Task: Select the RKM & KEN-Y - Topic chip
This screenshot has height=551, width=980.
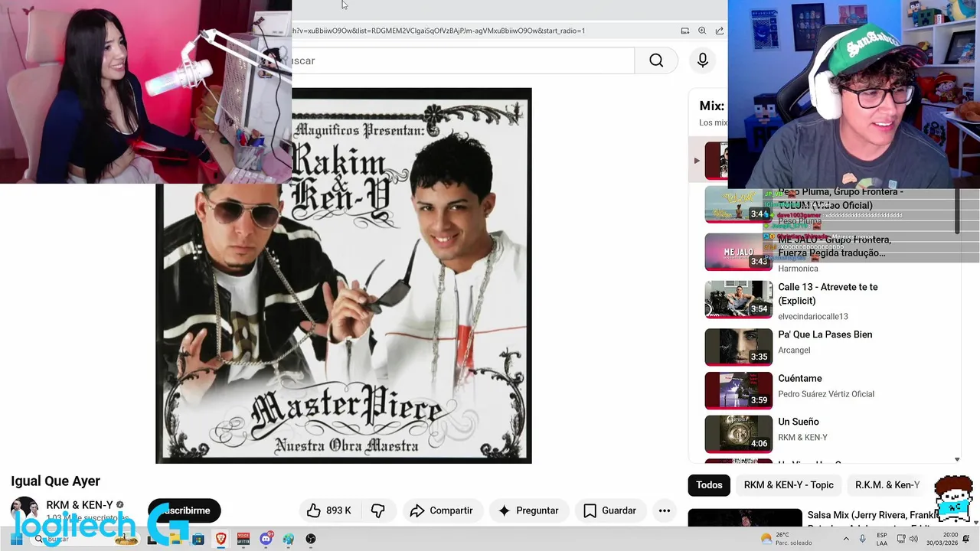Action: pyautogui.click(x=789, y=484)
